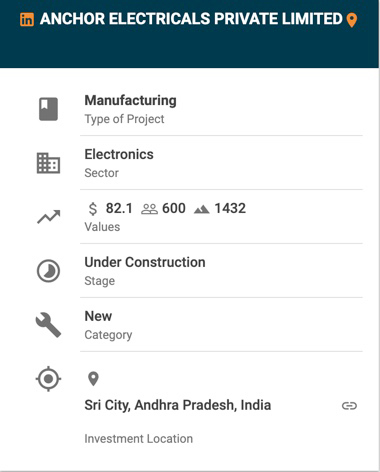This screenshot has width=380, height=472.
Task: Click the trending-up Values icon
Action: coord(49,217)
